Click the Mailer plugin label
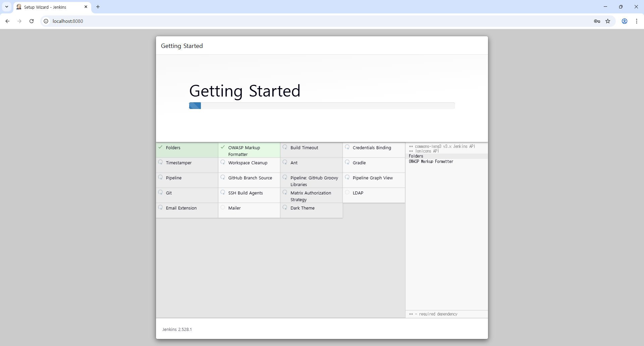The image size is (644, 346). click(x=234, y=208)
